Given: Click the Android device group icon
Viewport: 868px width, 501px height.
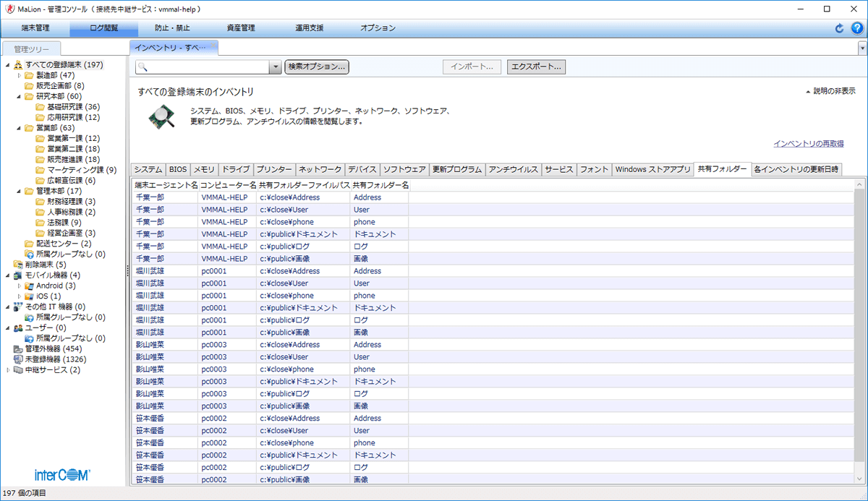Looking at the screenshot, I should (29, 286).
